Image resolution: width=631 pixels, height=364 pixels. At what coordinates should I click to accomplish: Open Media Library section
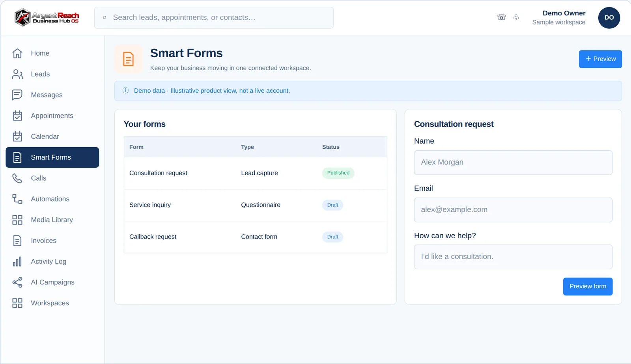(x=52, y=220)
